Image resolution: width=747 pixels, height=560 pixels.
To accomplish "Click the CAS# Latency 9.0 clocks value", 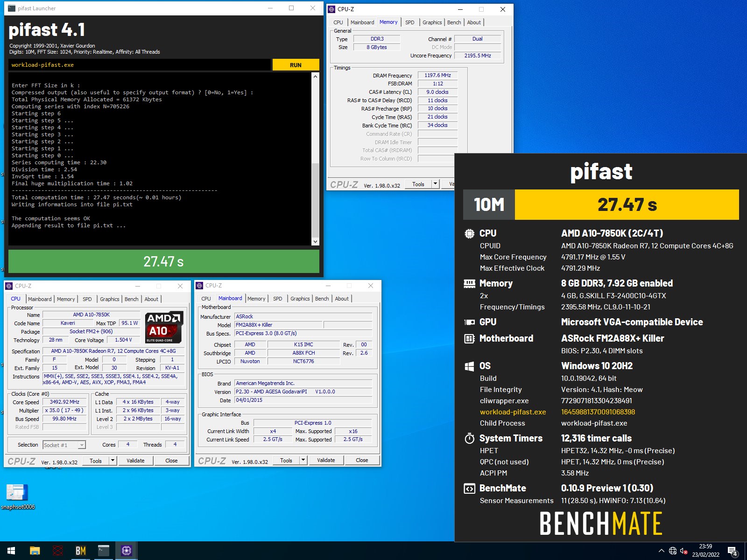I will click(x=437, y=92).
